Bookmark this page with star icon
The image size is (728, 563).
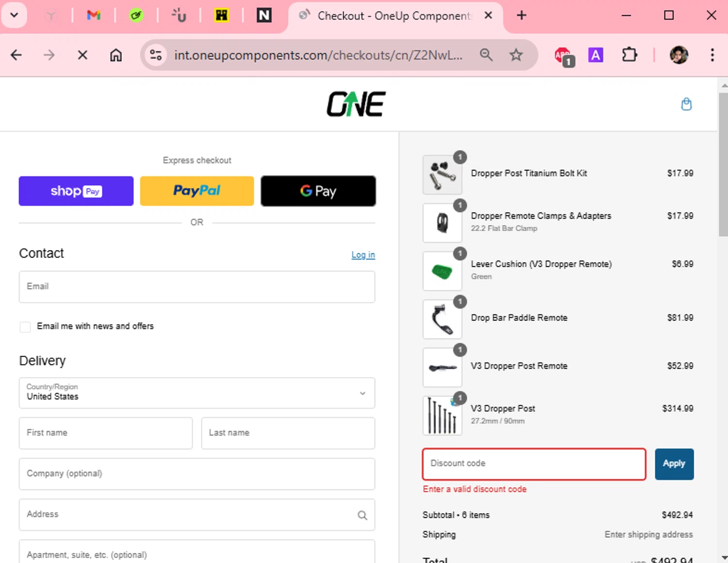click(x=516, y=55)
